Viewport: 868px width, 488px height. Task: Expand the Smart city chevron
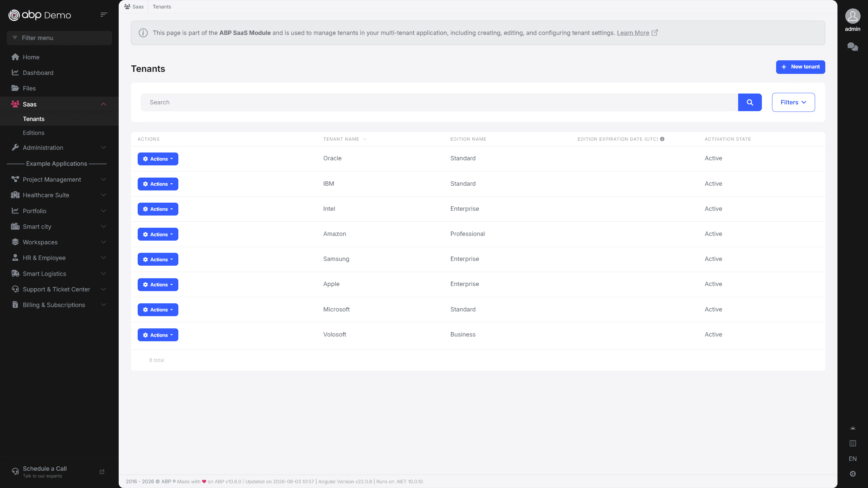tap(104, 226)
